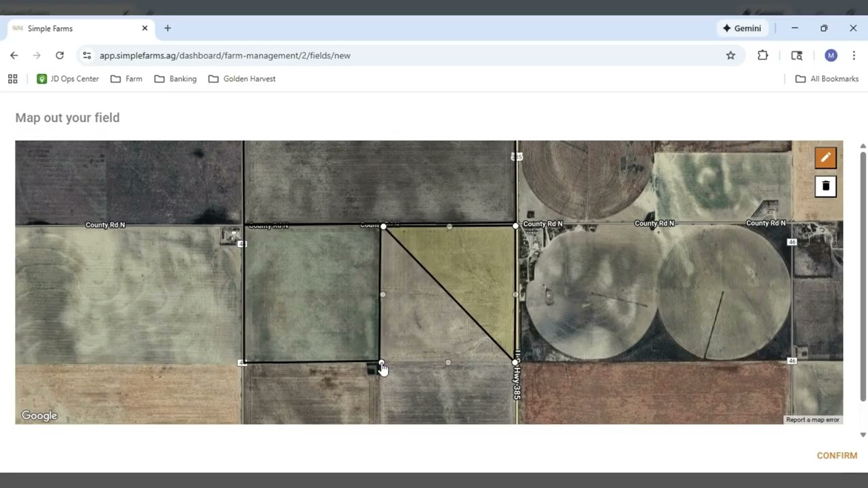Open the Golden Harvest bookmarks folder
The width and height of the screenshot is (868, 488).
click(241, 79)
